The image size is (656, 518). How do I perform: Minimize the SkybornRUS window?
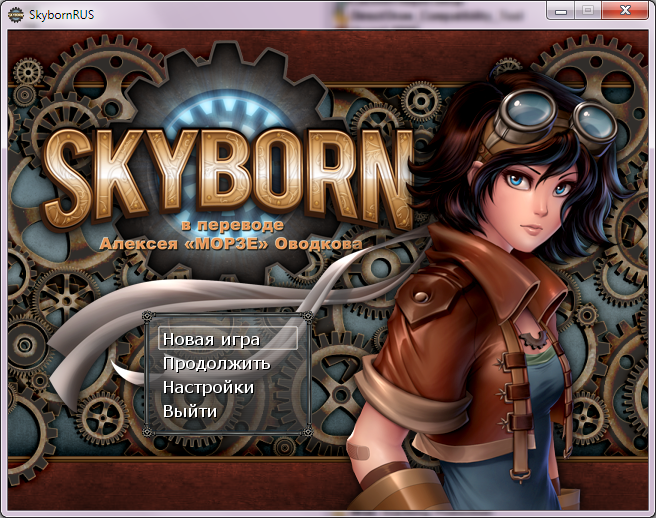click(561, 11)
